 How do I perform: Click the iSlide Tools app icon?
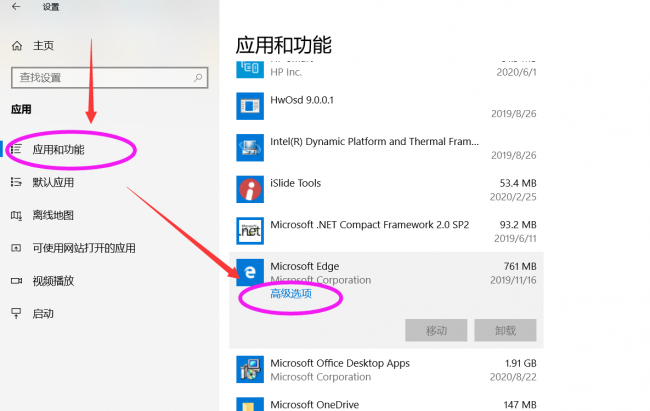(250, 189)
